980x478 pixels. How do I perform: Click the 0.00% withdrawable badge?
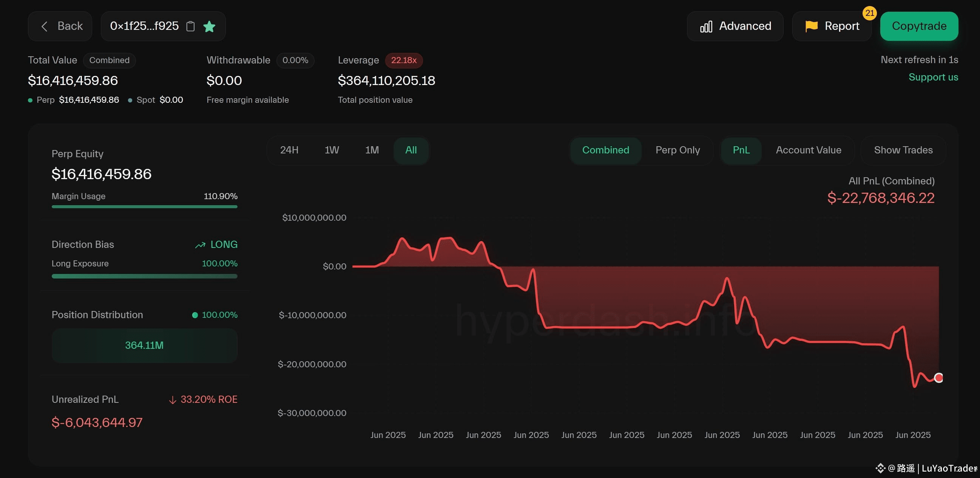point(295,60)
